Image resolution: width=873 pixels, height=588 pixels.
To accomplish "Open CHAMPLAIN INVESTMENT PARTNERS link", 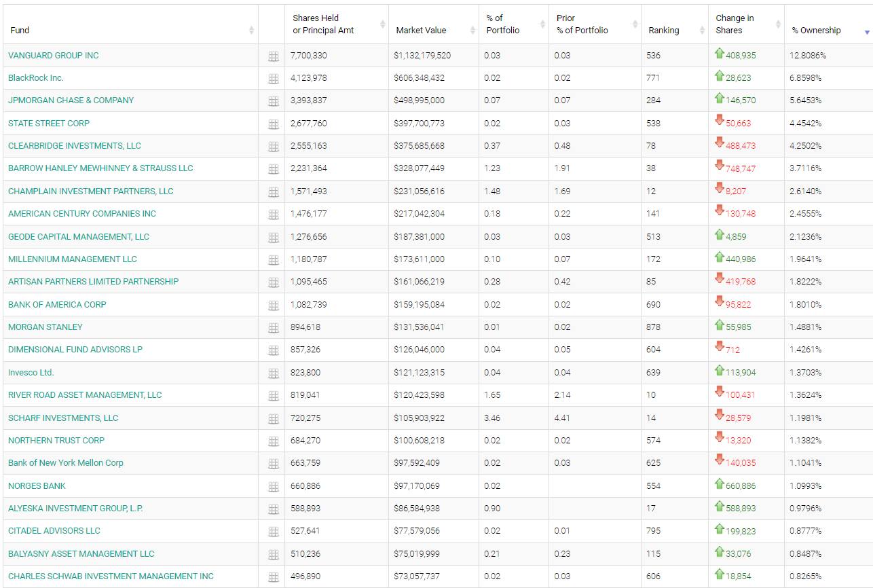I will [91, 191].
